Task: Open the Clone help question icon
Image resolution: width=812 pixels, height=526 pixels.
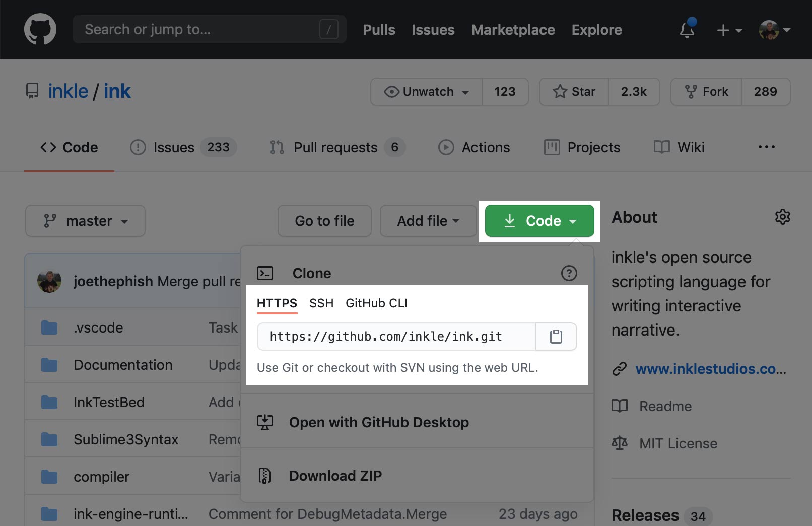Action: tap(569, 273)
